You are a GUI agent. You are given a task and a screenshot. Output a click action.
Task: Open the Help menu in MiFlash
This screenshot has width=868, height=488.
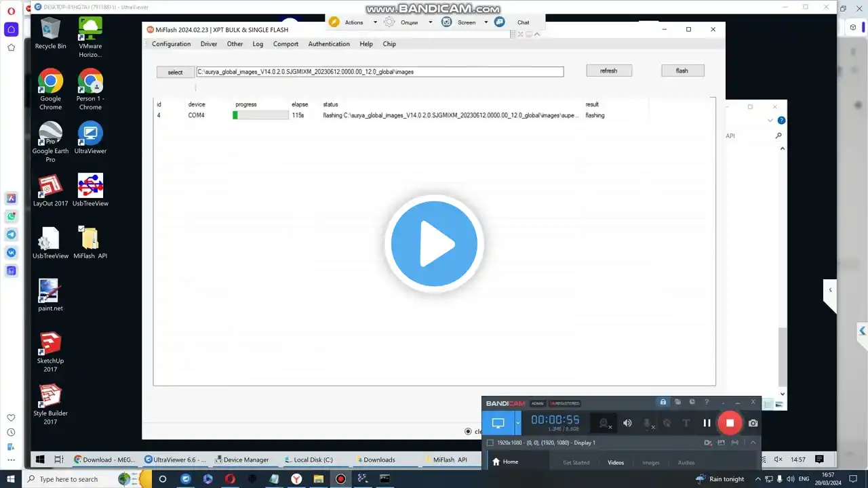coord(366,44)
